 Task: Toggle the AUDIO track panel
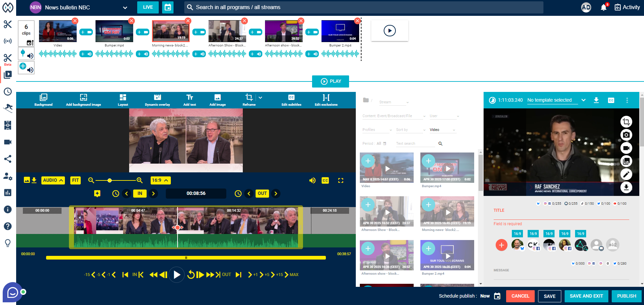(x=53, y=180)
